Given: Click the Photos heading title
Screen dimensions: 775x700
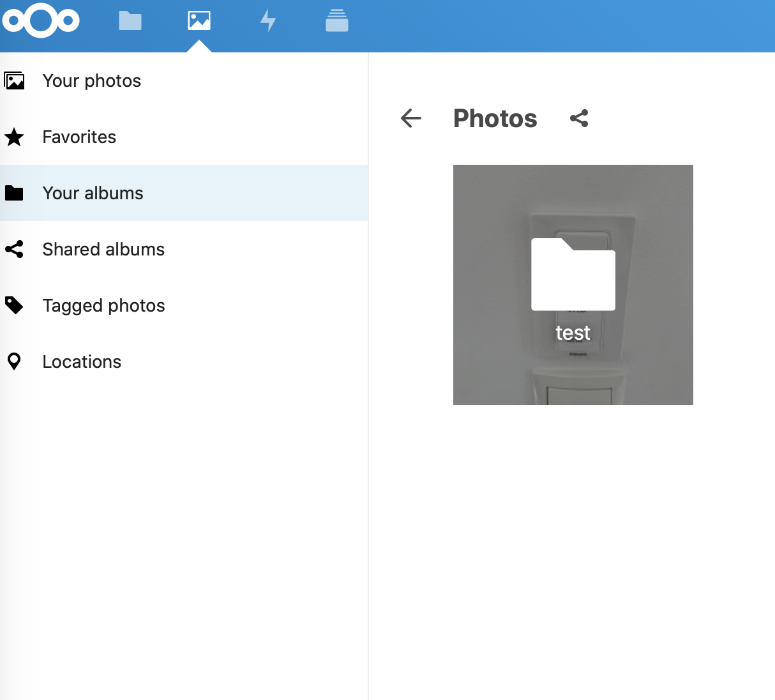Looking at the screenshot, I should (495, 118).
